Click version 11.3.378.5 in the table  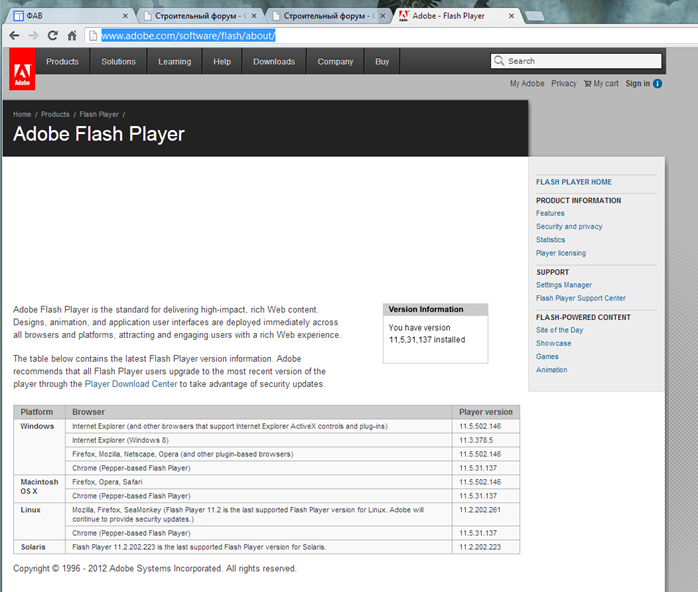point(476,440)
